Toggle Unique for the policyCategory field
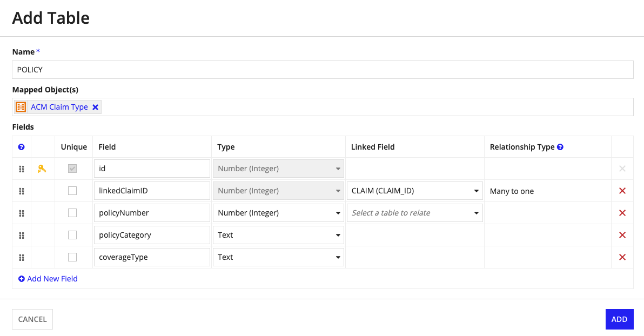The image size is (644, 336). [x=72, y=234]
